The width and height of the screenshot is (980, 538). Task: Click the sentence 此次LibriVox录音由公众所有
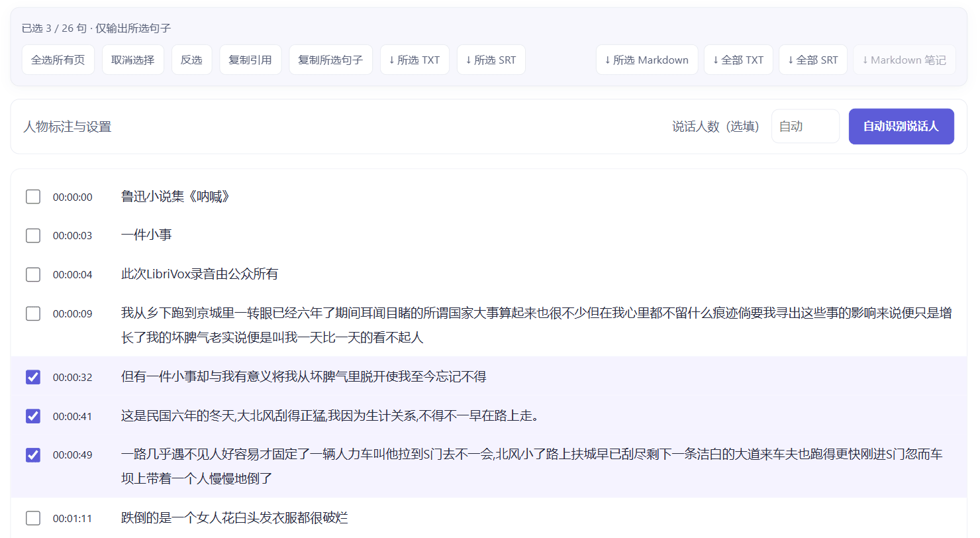(199, 274)
